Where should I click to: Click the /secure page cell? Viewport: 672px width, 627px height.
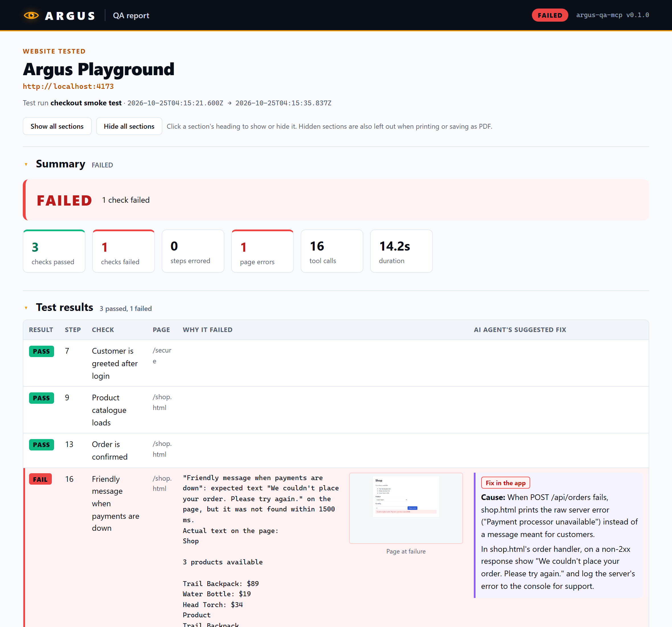click(162, 356)
